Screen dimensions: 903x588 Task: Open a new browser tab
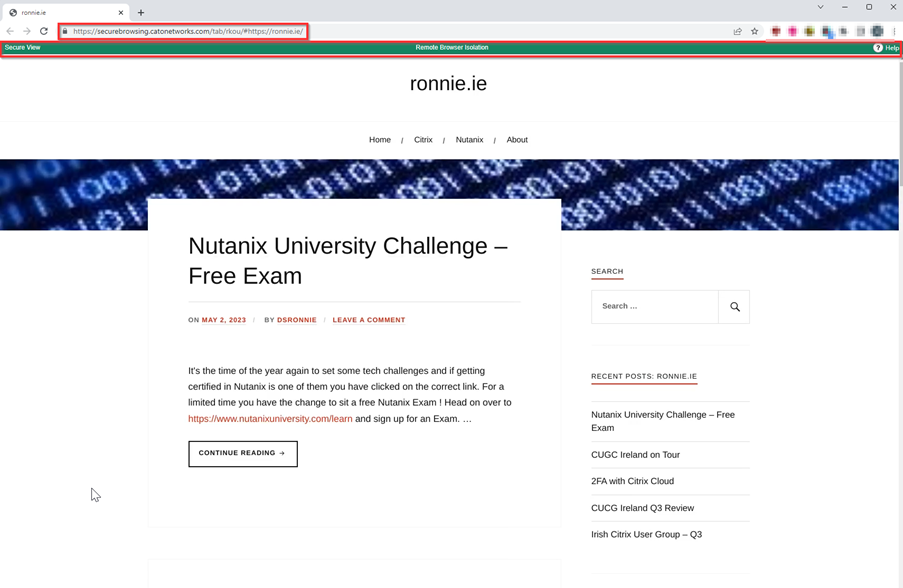point(141,12)
